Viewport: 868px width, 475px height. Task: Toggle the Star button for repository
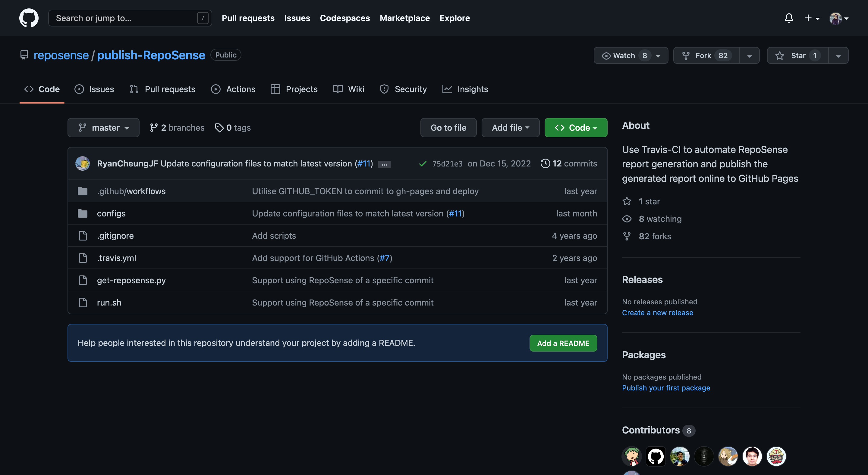pyautogui.click(x=797, y=56)
